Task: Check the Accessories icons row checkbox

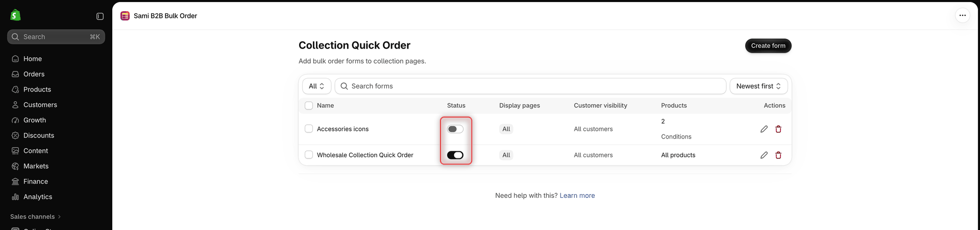Action: click(x=309, y=129)
